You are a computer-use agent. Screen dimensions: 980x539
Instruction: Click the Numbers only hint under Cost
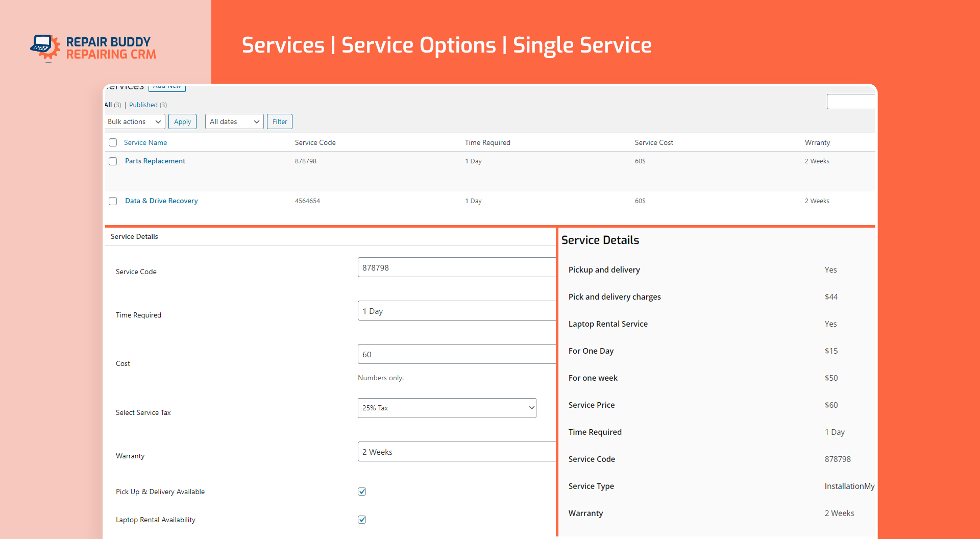tap(381, 378)
